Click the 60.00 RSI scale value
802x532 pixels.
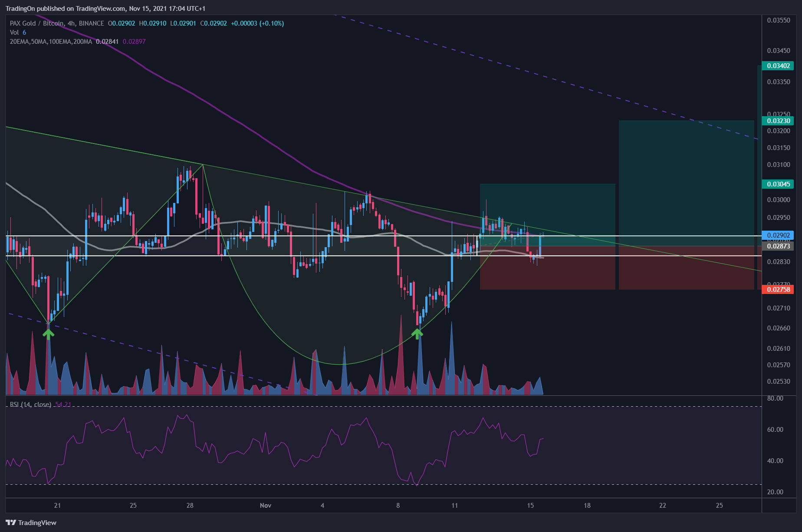tap(775, 430)
